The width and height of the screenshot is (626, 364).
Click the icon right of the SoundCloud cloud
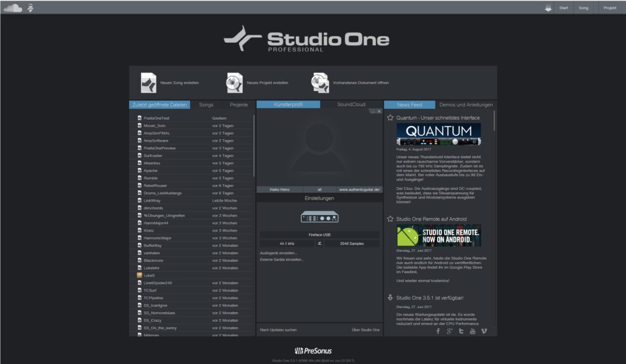[x=31, y=7]
